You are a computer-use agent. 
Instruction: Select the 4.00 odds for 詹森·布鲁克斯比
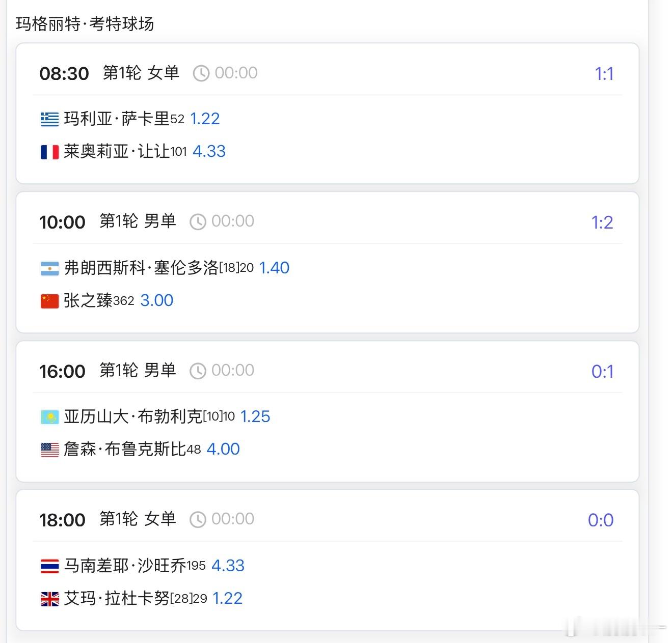(223, 449)
